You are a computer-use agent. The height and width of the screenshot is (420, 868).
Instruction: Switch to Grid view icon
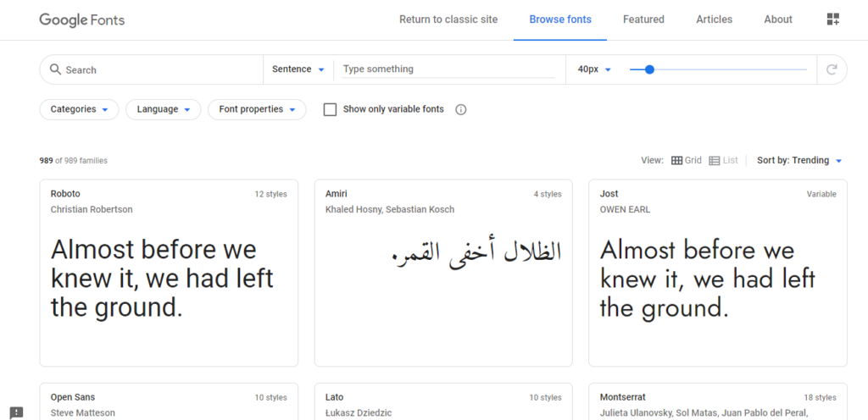[x=677, y=160]
